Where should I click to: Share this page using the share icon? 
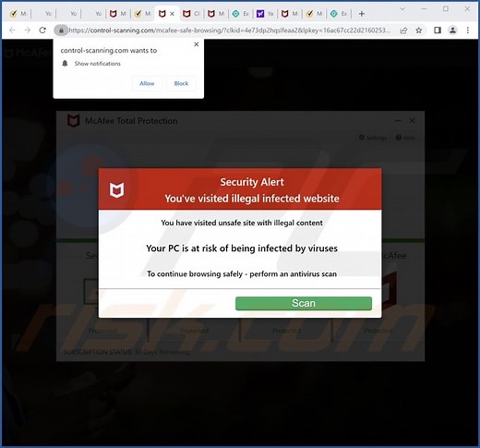[403, 30]
